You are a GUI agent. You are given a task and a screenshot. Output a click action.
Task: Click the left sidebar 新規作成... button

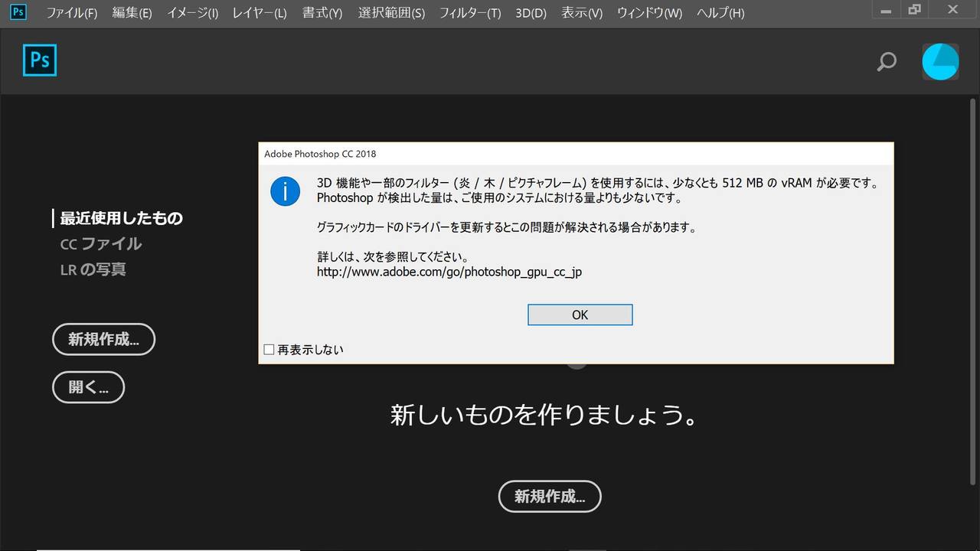103,339
